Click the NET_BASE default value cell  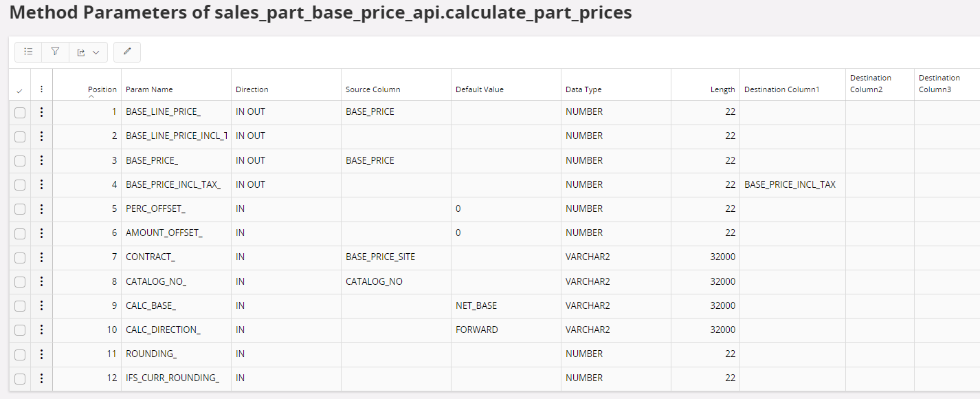click(476, 305)
